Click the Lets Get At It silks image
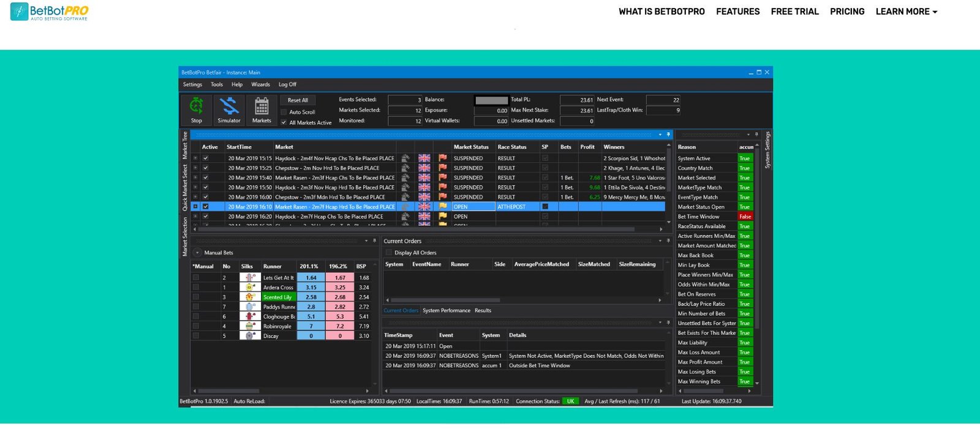The height and width of the screenshot is (429, 980). (250, 278)
